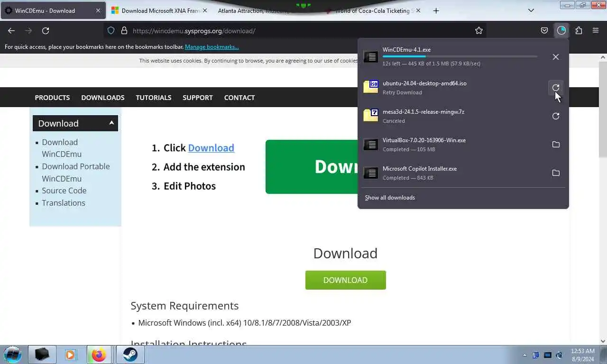This screenshot has width=607, height=364.
Task: Open Firefox from the taskbar
Action: [x=99, y=355]
